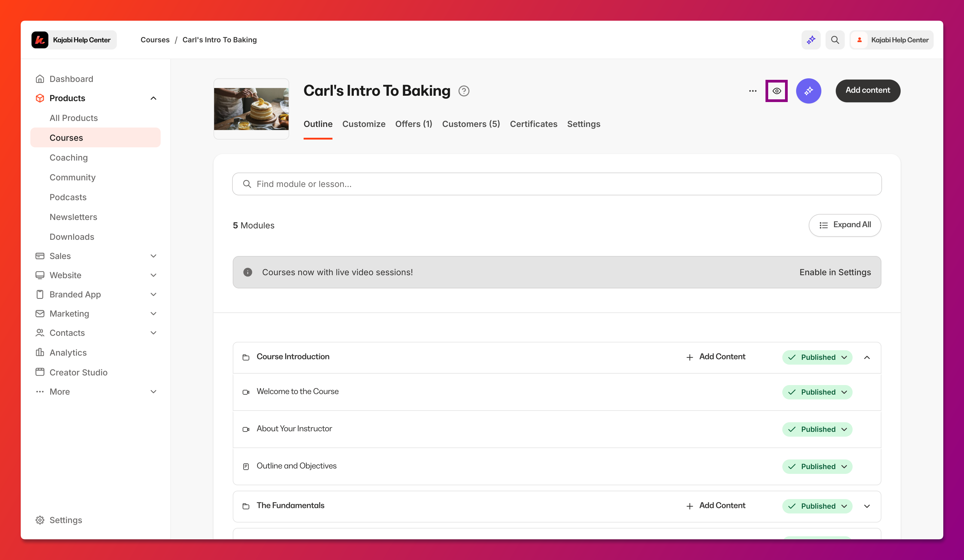Expand the Website sidebar section
This screenshot has height=560, width=964.
click(x=153, y=275)
